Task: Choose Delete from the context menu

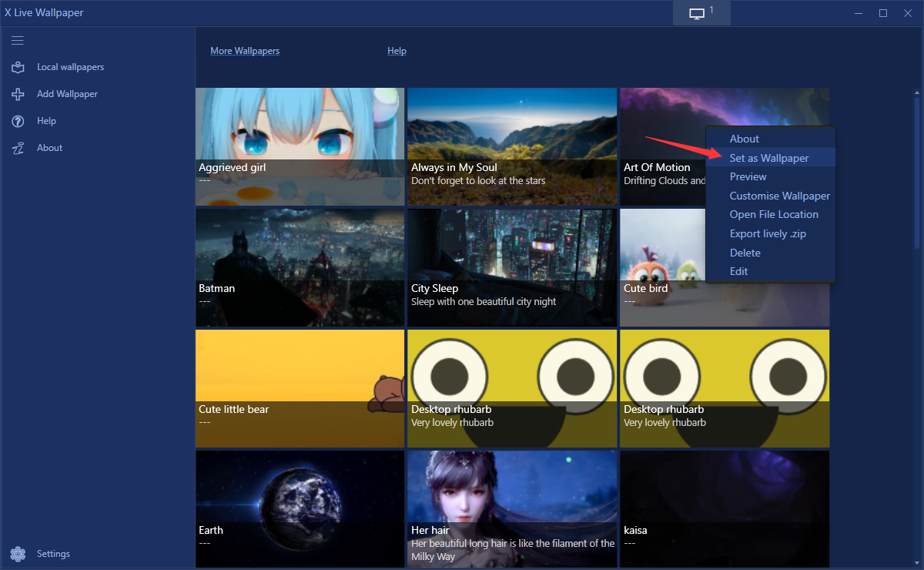Action: [x=745, y=253]
